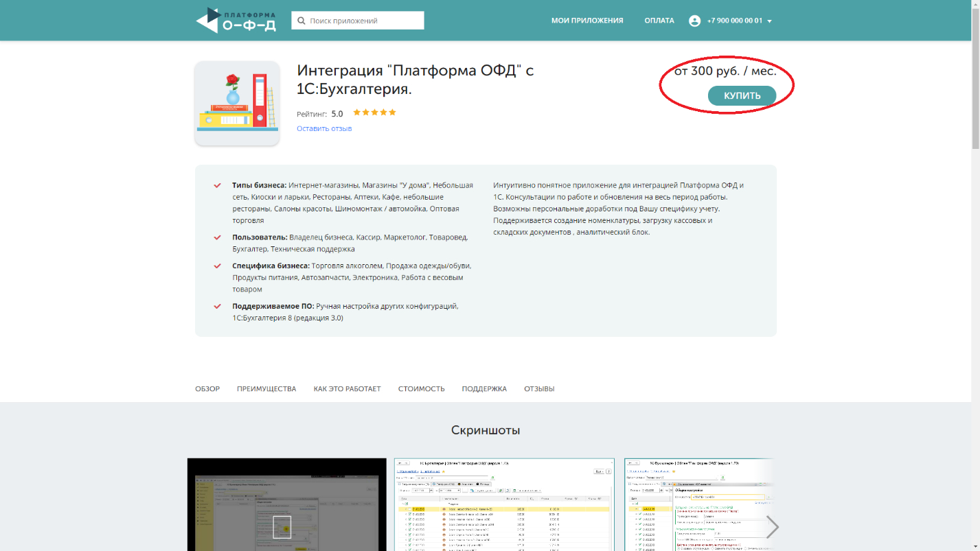Click the Скриншоты heading
The height and width of the screenshot is (551, 980).
[x=486, y=430]
